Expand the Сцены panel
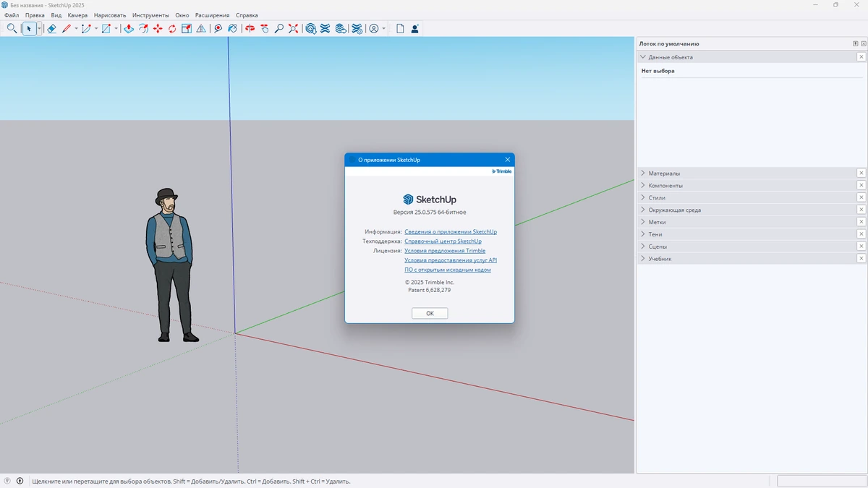Viewport: 868px width, 488px height. tap(643, 247)
